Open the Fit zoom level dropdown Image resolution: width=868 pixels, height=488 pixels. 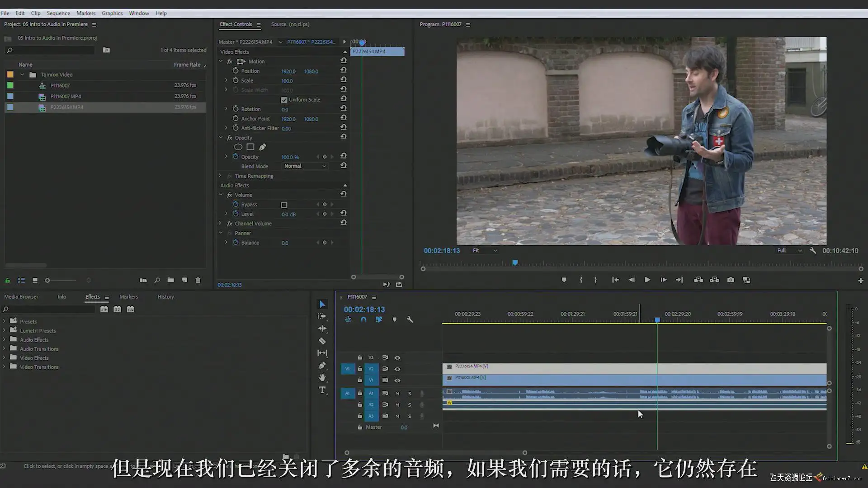485,250
